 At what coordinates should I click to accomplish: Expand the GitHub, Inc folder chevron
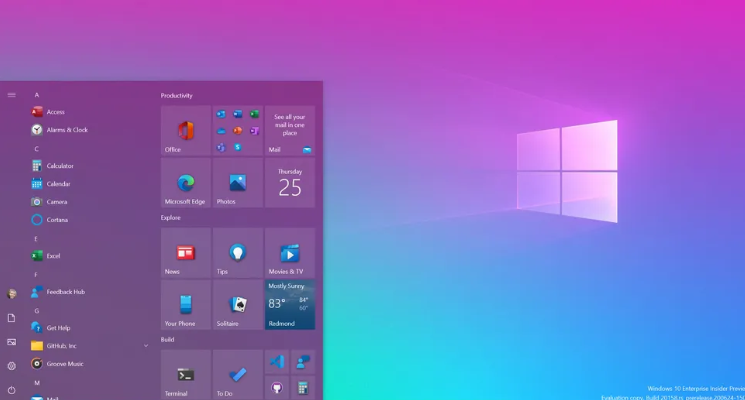146,346
